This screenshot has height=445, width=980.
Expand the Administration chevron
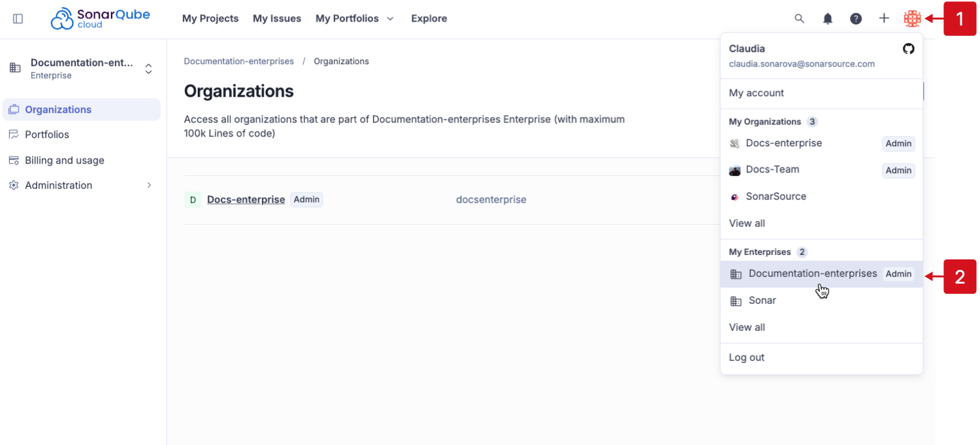point(149,186)
